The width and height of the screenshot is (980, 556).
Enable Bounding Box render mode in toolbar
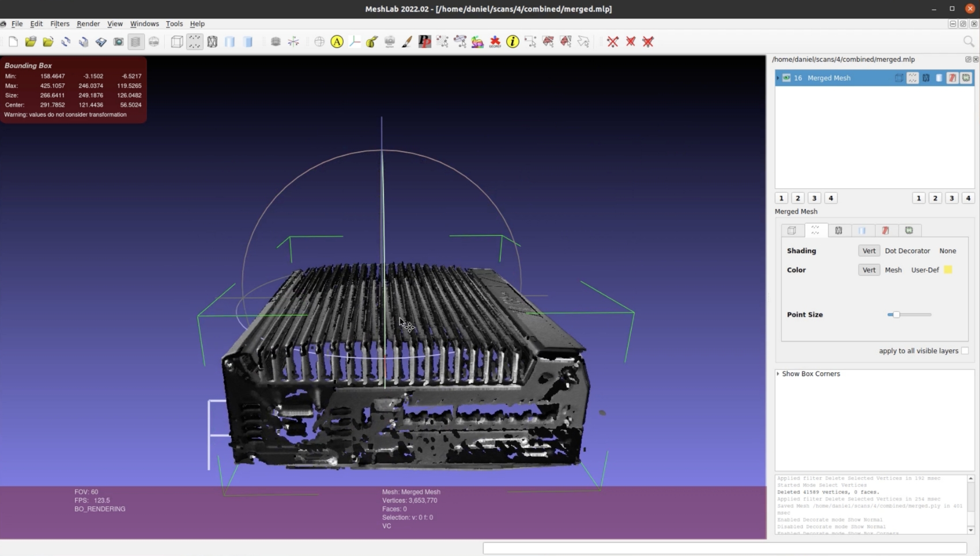(177, 41)
